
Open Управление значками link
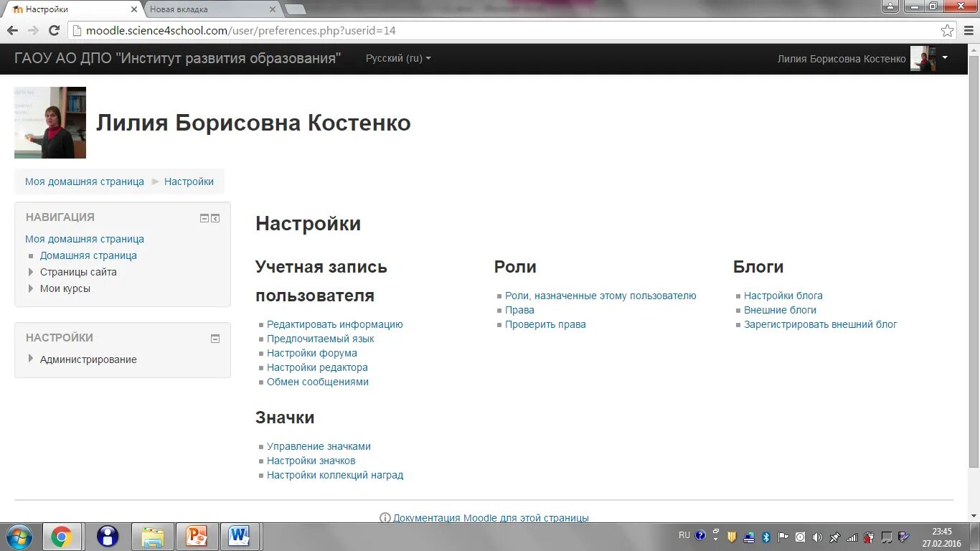[319, 446]
